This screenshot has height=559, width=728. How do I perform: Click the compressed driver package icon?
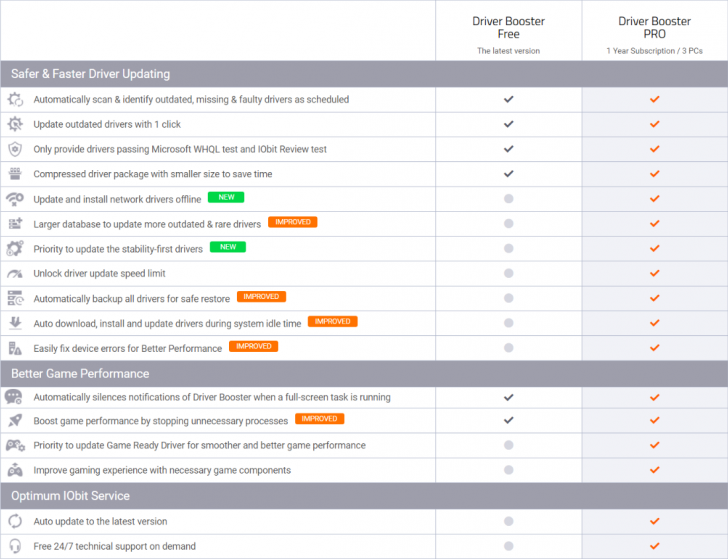[x=15, y=174]
